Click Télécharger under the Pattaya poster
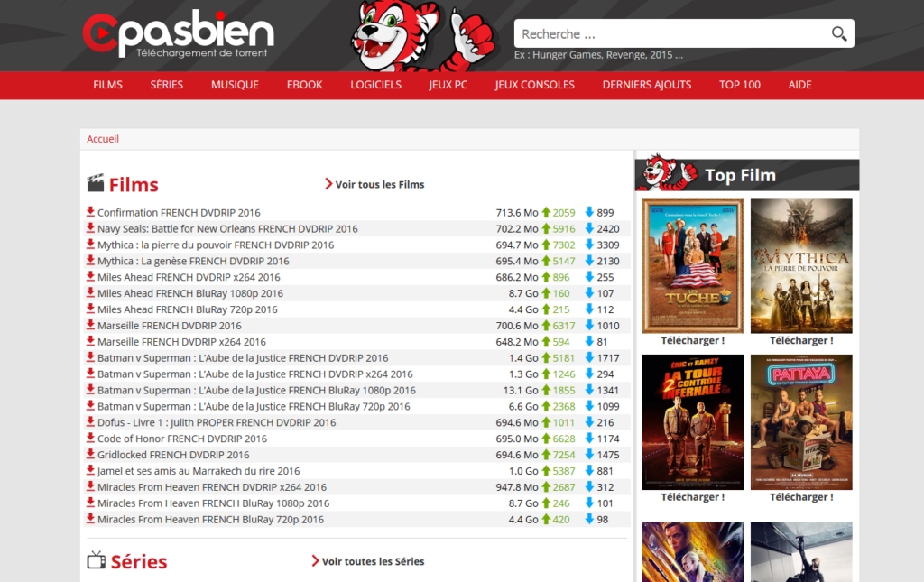 tap(800, 497)
